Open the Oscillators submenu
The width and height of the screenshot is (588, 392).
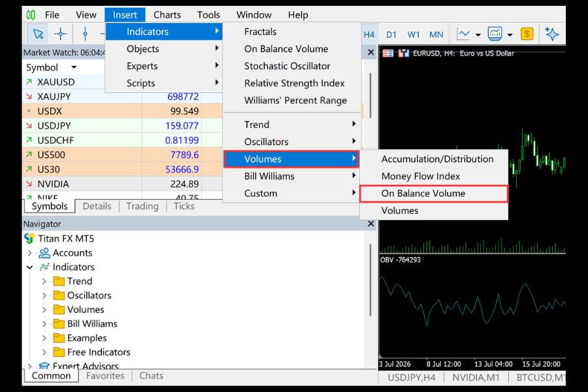point(291,142)
